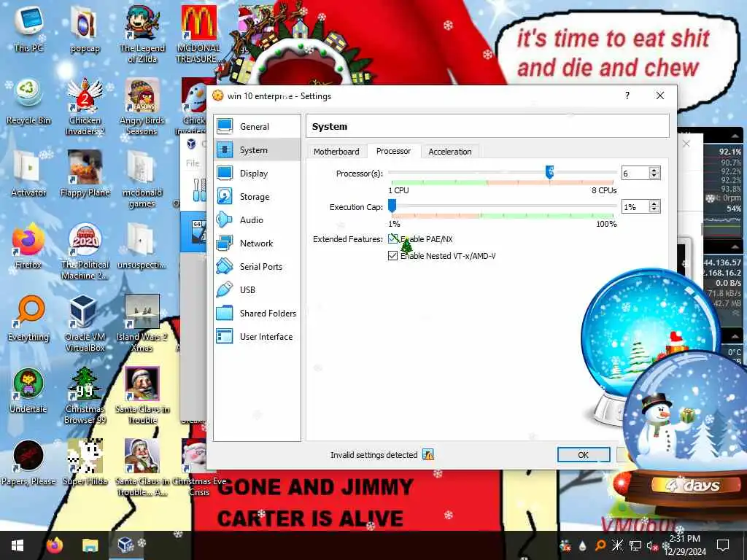Open File Explorer from the taskbar
Viewport: 747px width, 560px height.
pos(90,545)
